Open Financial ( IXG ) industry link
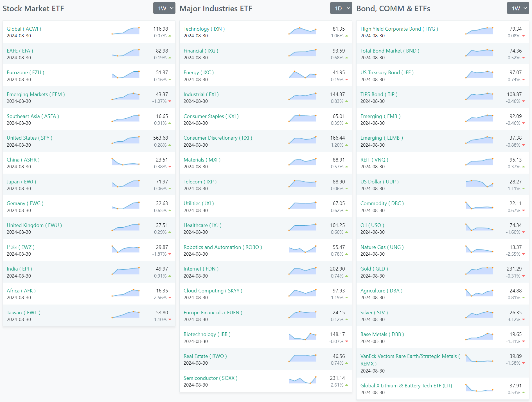 [201, 51]
